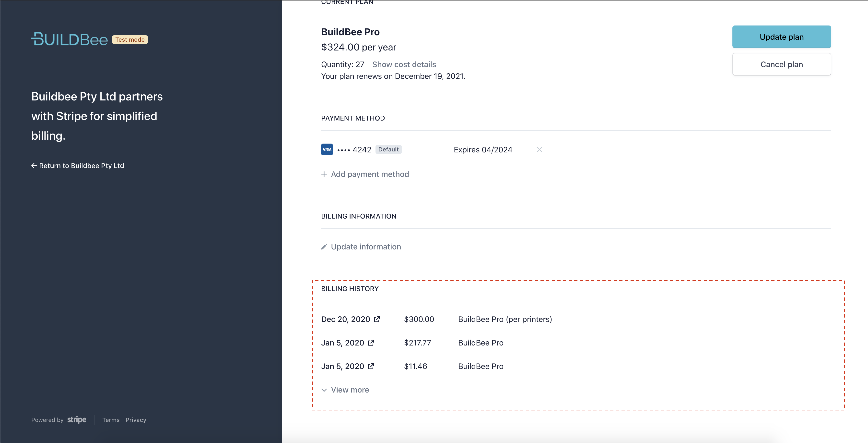Image resolution: width=868 pixels, height=443 pixels.
Task: Open invoice icon for $11.46 charge
Action: 371,366
